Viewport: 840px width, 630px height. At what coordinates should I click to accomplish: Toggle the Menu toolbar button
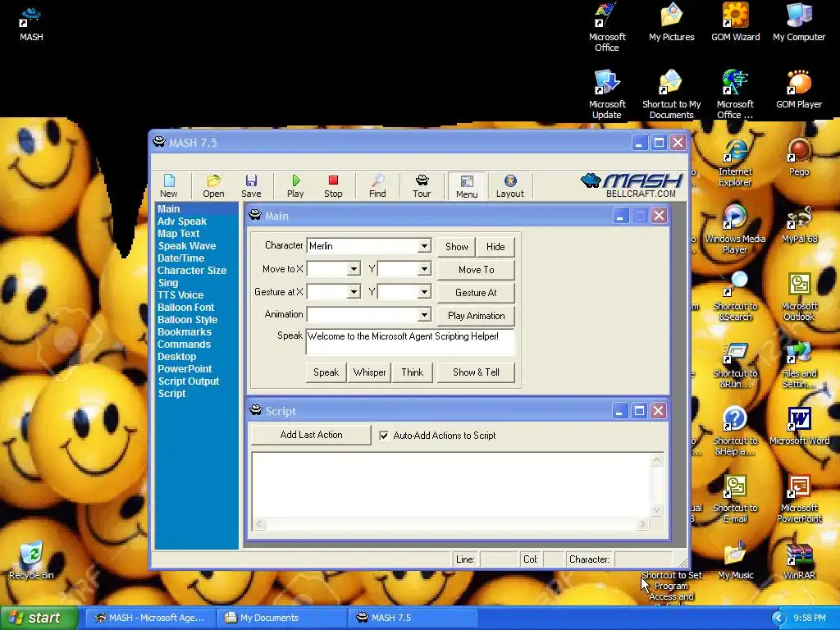pyautogui.click(x=467, y=186)
